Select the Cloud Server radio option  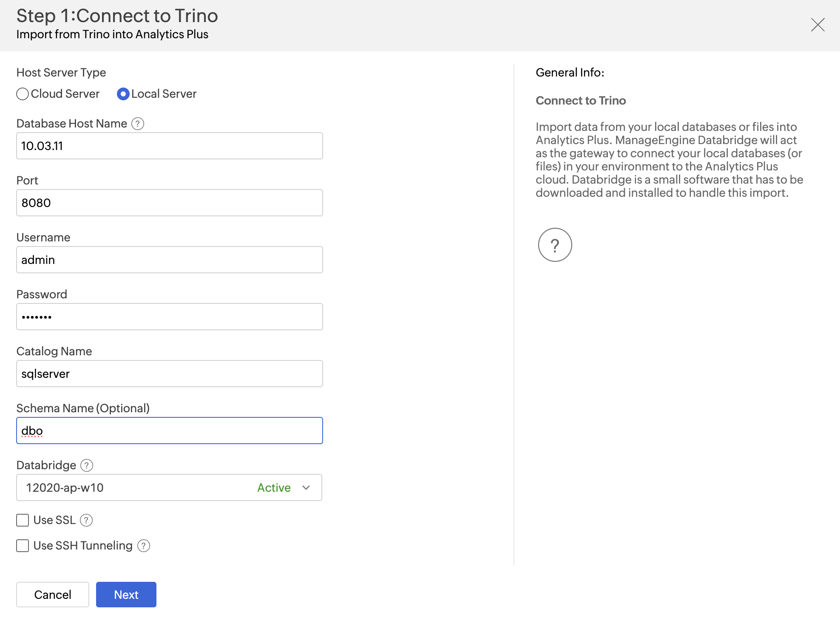coord(23,94)
